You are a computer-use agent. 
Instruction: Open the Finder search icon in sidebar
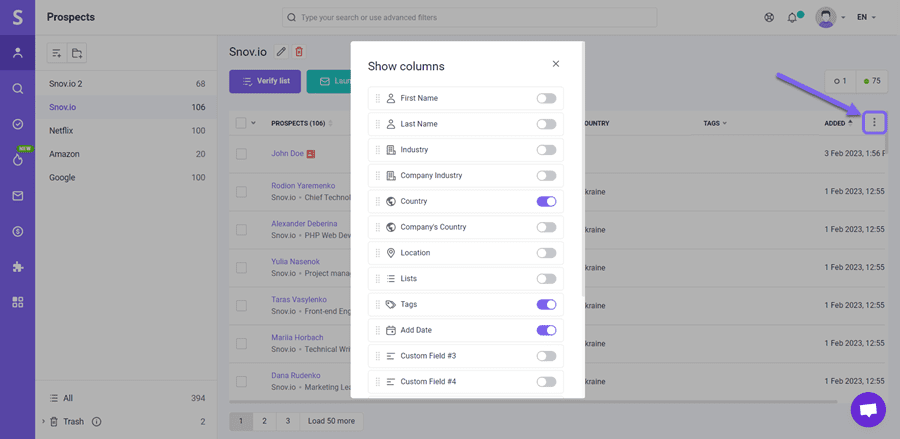[x=18, y=88]
